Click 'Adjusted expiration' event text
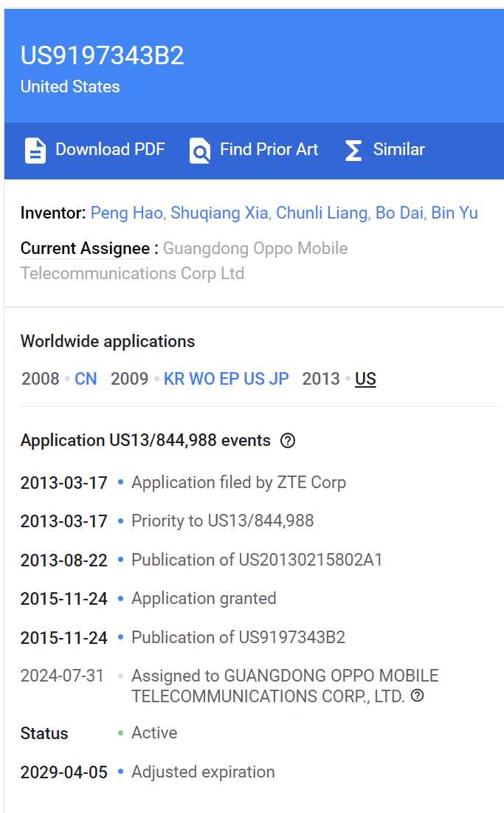Viewport: 504px width, 813px height. click(203, 772)
